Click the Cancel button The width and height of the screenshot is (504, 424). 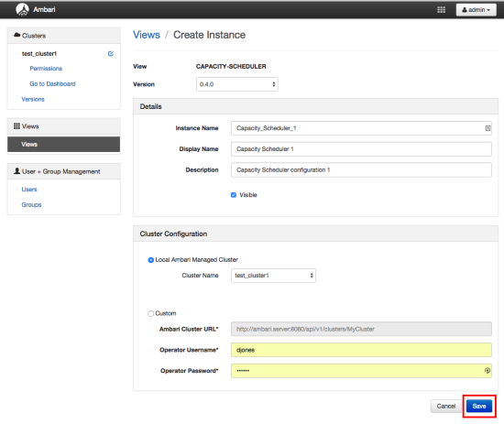(446, 406)
